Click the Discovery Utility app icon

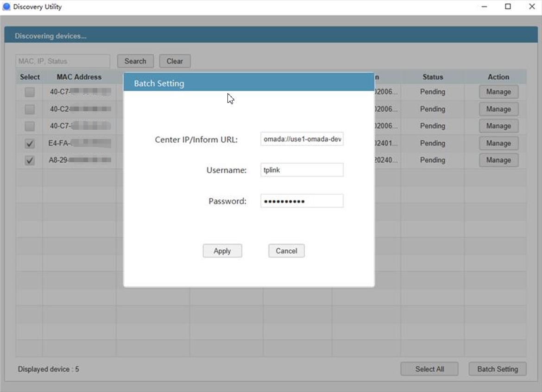click(6, 7)
